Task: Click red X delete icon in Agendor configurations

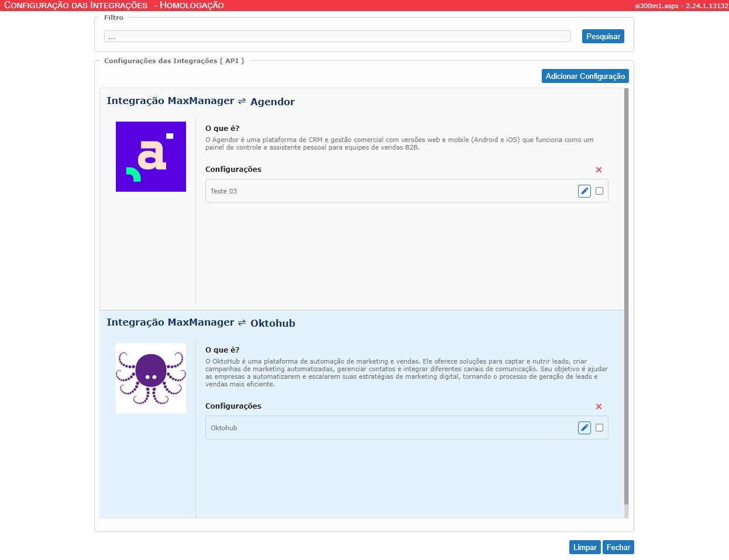Action: tap(599, 170)
